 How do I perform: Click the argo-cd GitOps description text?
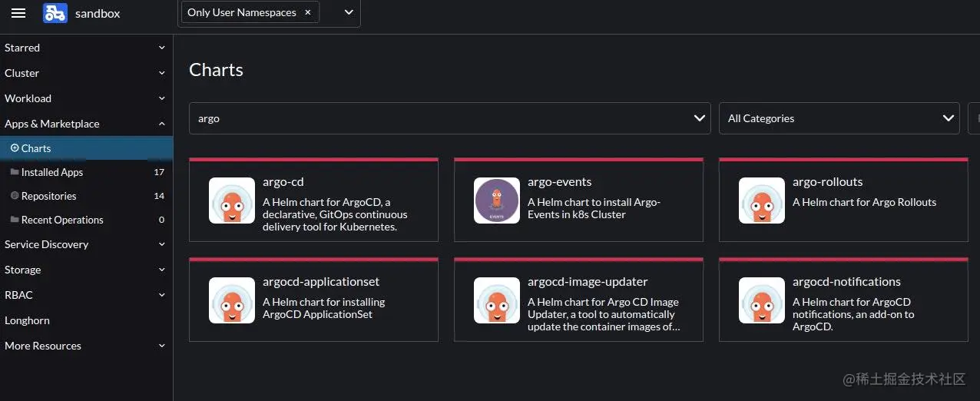point(335,214)
